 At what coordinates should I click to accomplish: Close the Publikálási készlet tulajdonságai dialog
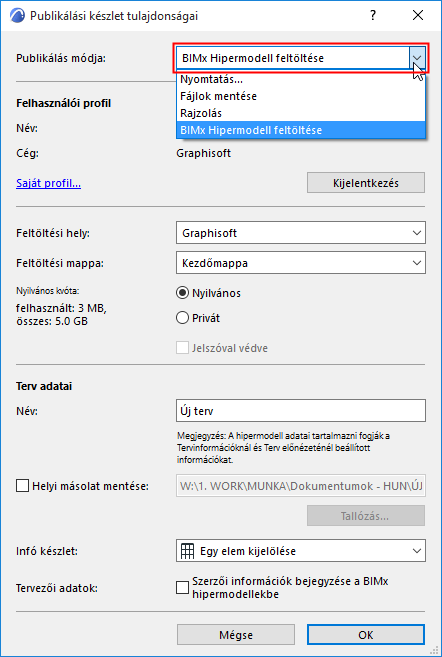(418, 16)
